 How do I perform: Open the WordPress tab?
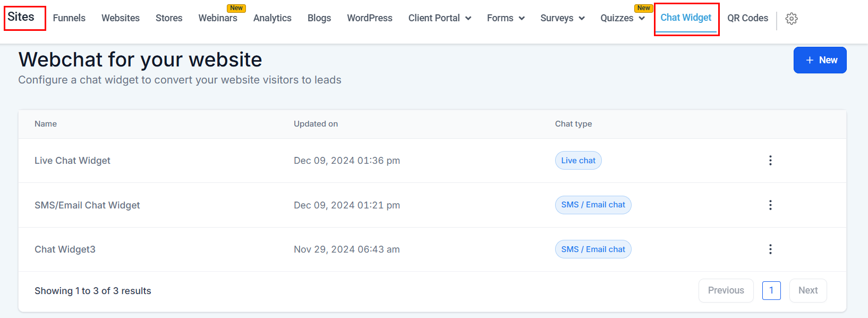370,18
